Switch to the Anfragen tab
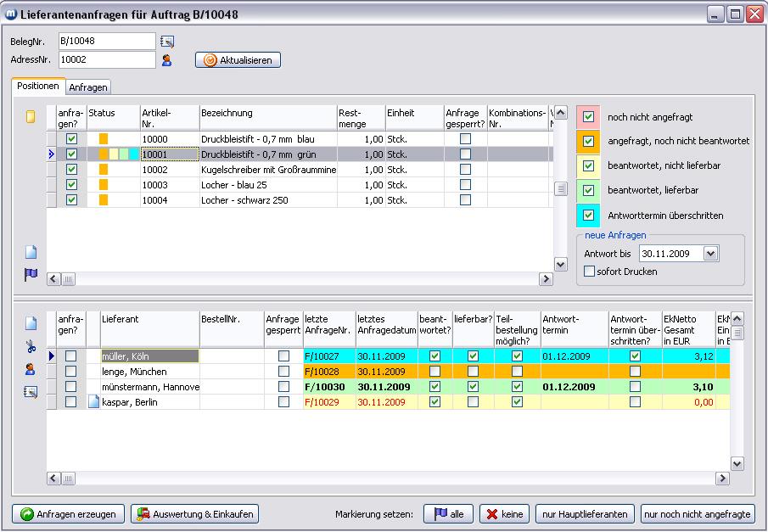768x532 pixels. 87,87
